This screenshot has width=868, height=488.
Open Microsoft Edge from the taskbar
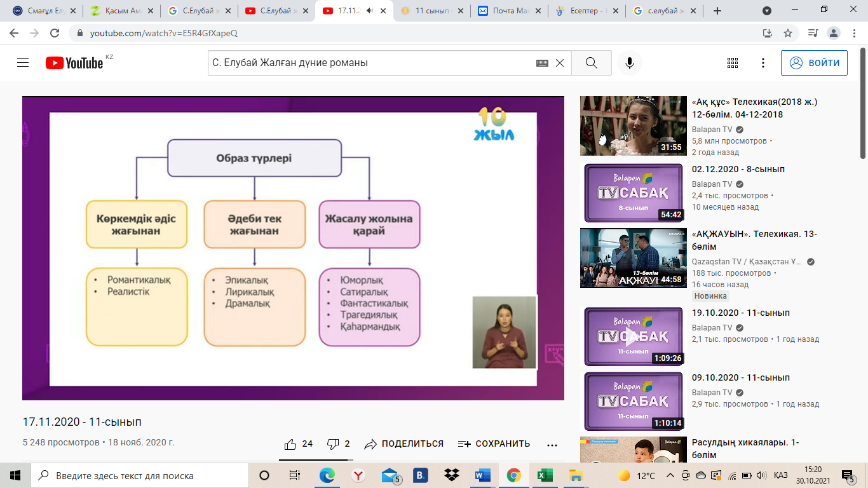coord(327,475)
